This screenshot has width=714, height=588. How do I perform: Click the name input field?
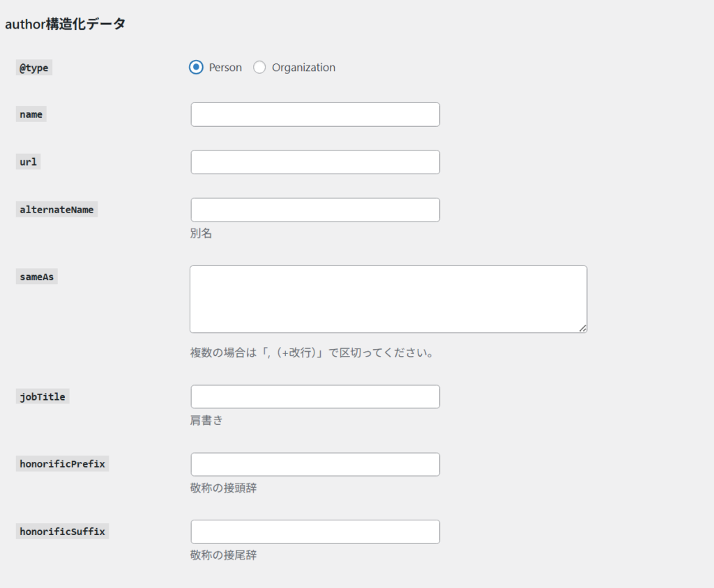[315, 115]
